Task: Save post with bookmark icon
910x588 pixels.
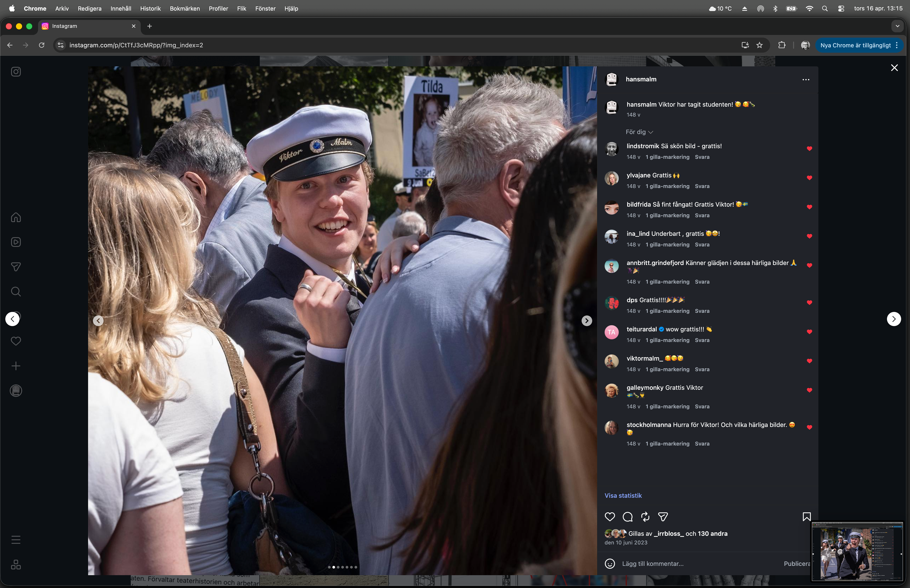Action: click(x=806, y=517)
